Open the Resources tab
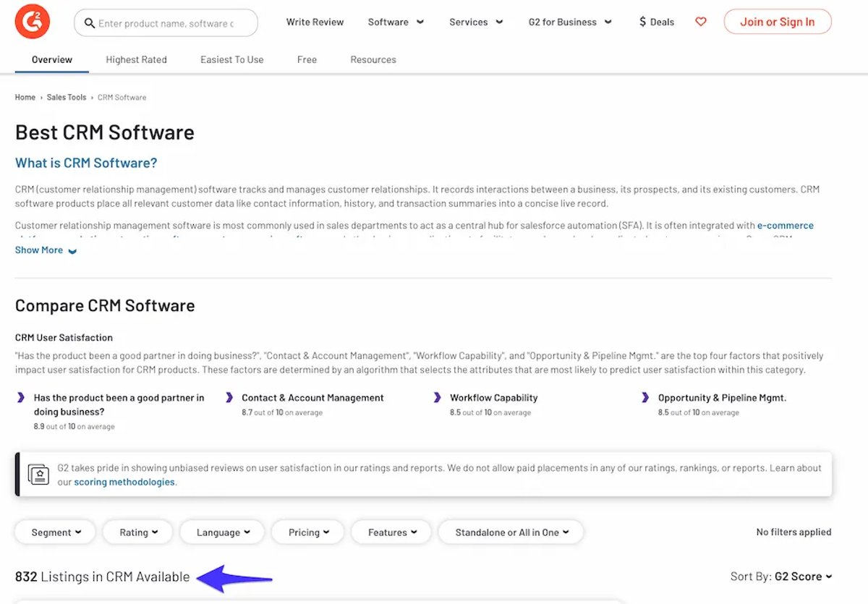The image size is (868, 604). coord(373,59)
